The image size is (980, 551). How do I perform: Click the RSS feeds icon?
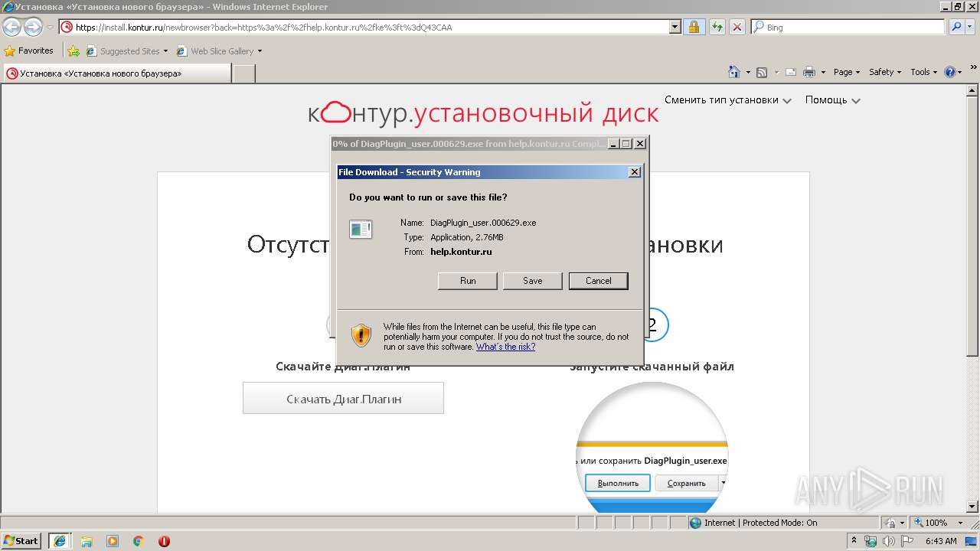(762, 72)
